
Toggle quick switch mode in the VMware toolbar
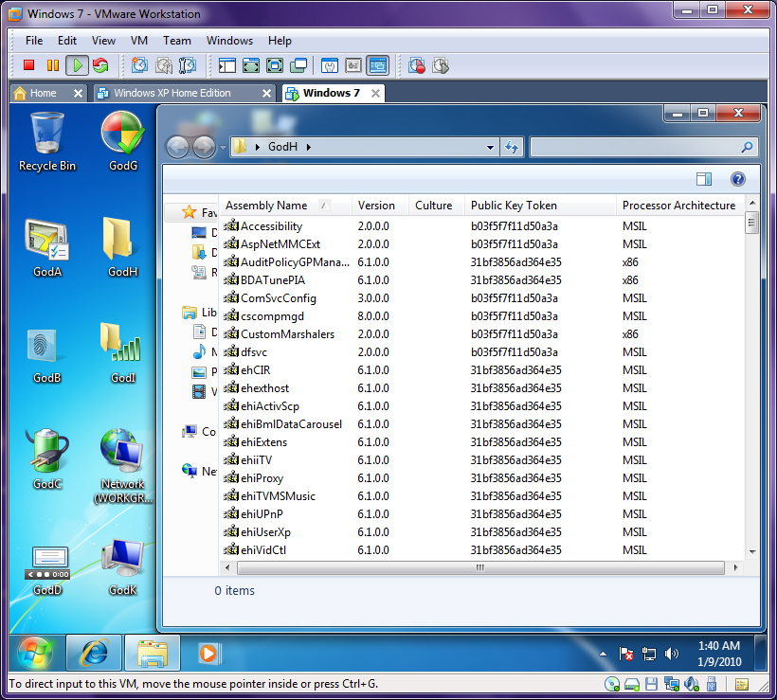tap(275, 65)
